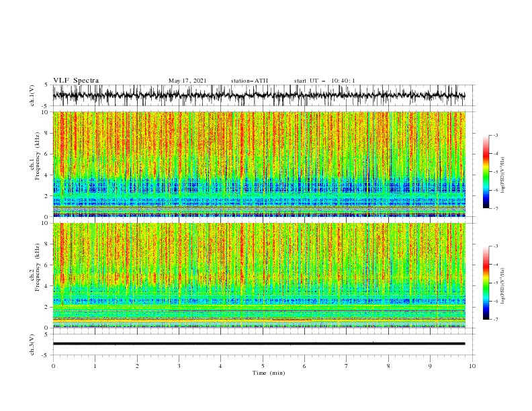The height and width of the screenshot is (411, 532).
Task: Click time axis tick label "5"
Action: pos(263,366)
